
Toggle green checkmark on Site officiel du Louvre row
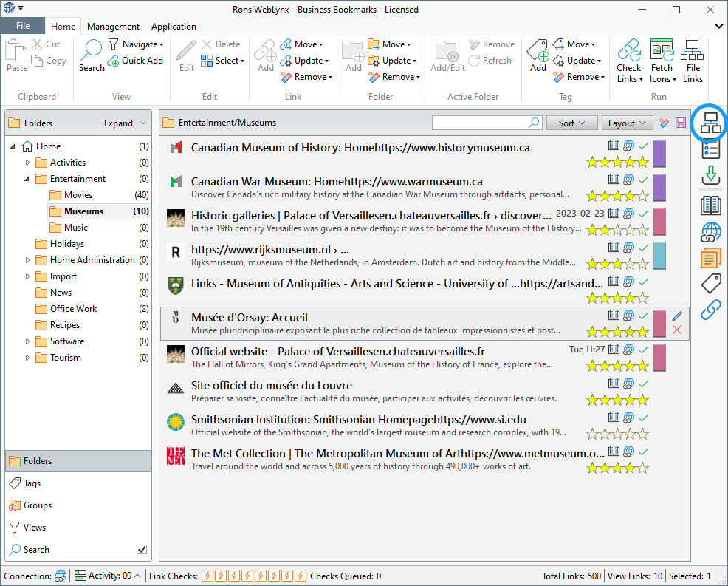click(x=643, y=384)
